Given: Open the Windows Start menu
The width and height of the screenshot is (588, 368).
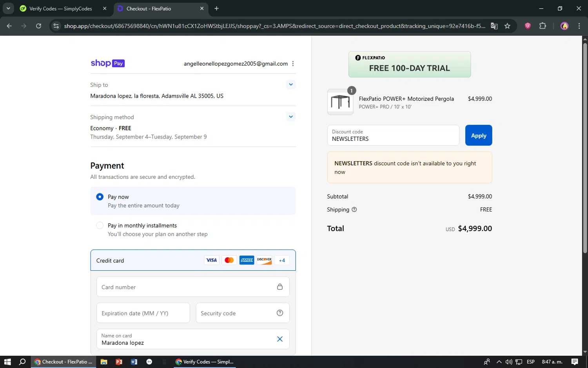Looking at the screenshot, I should [x=7, y=362].
